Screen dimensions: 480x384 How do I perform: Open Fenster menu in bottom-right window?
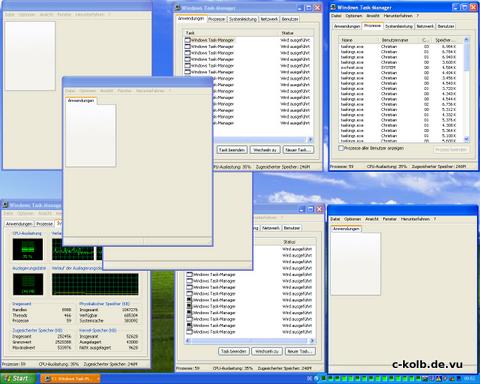tap(390, 219)
